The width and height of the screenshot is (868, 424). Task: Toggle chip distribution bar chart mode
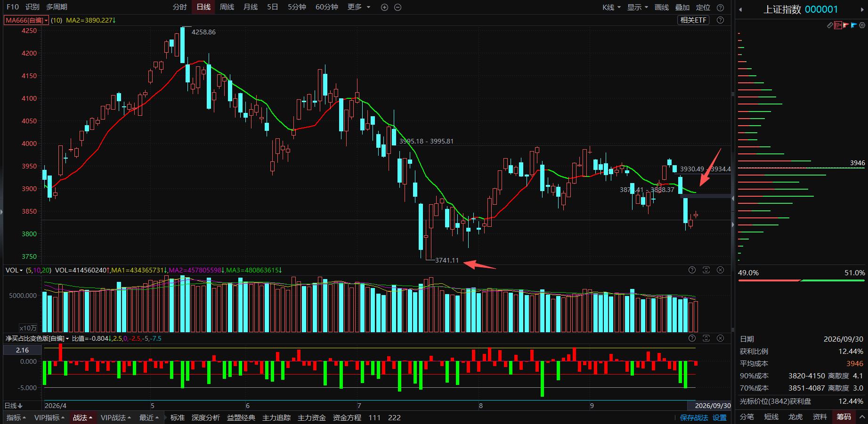coord(838,25)
